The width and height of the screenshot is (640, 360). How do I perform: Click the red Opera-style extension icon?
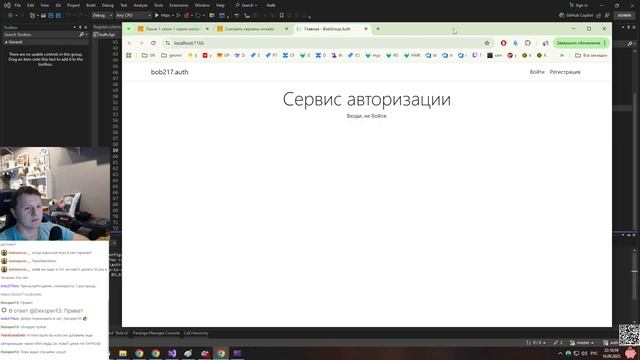click(x=503, y=43)
